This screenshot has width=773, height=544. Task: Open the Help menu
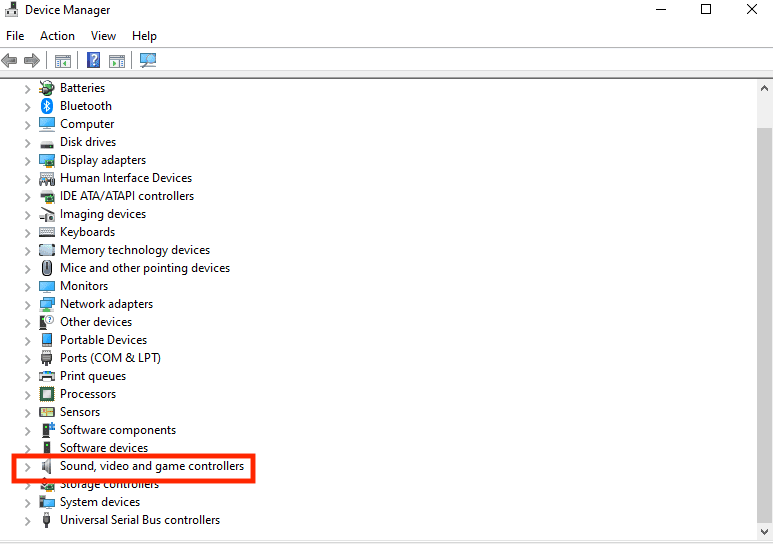[144, 36]
